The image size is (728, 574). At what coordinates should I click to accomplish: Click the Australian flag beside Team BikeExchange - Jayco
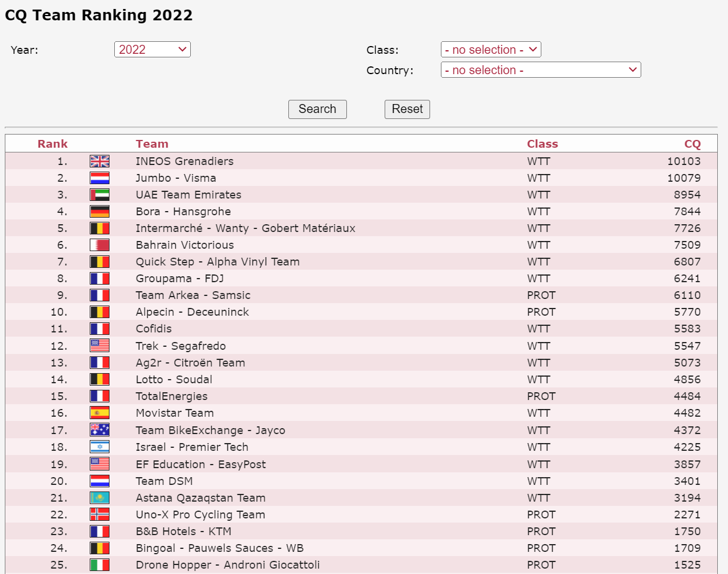(x=99, y=430)
